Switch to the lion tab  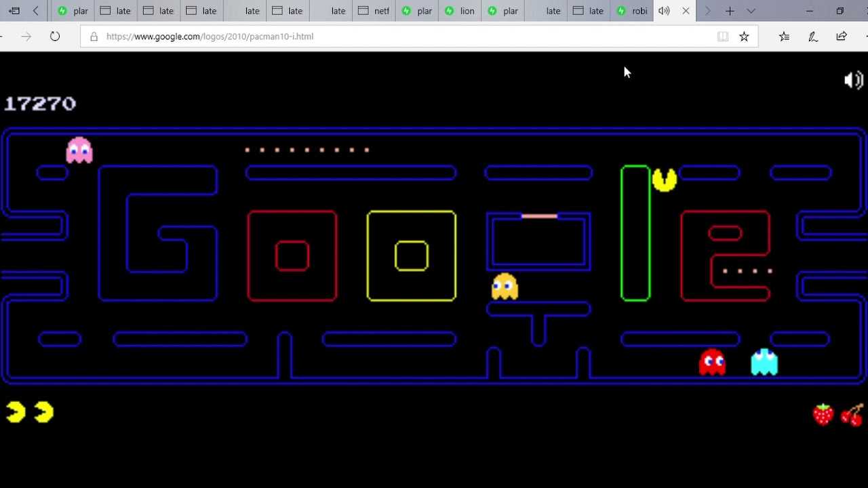[x=460, y=11]
